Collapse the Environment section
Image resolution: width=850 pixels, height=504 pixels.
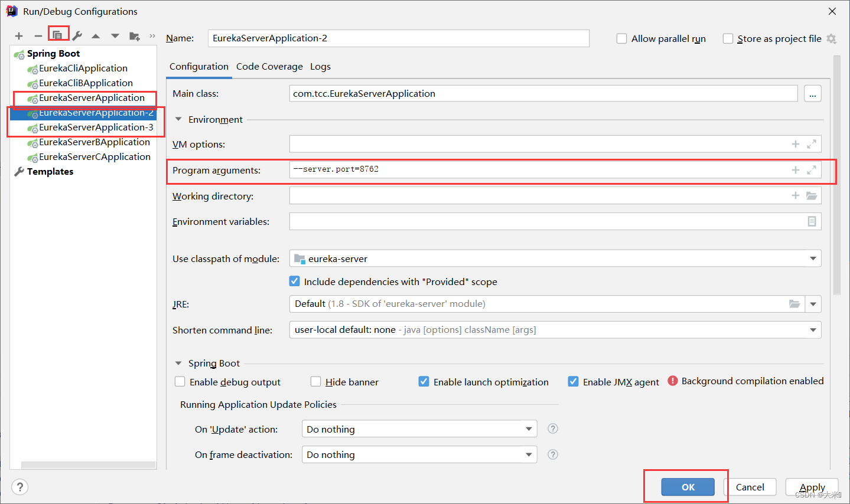tap(178, 119)
